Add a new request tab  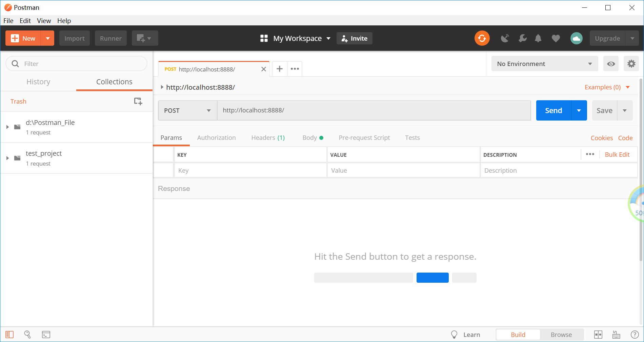(x=280, y=69)
